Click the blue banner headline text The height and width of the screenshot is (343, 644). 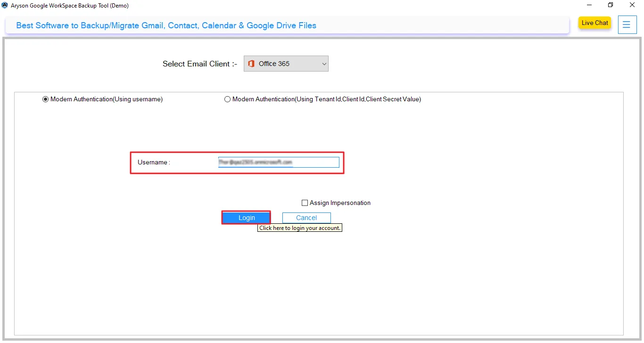pos(166,25)
